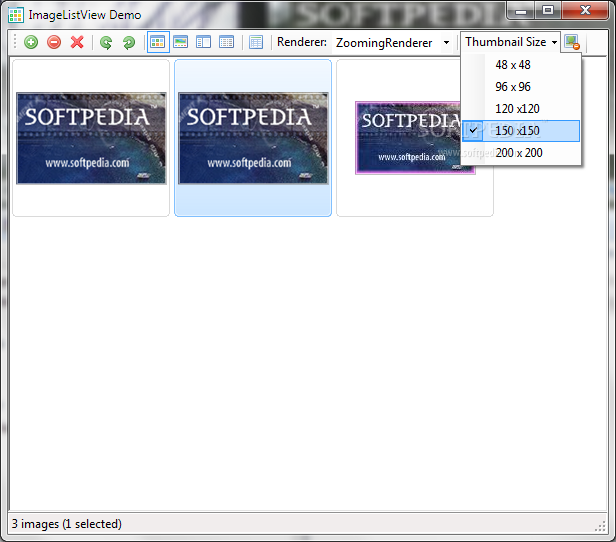616x542 pixels.
Task: Rotate image counter-clockwise
Action: 106,42
